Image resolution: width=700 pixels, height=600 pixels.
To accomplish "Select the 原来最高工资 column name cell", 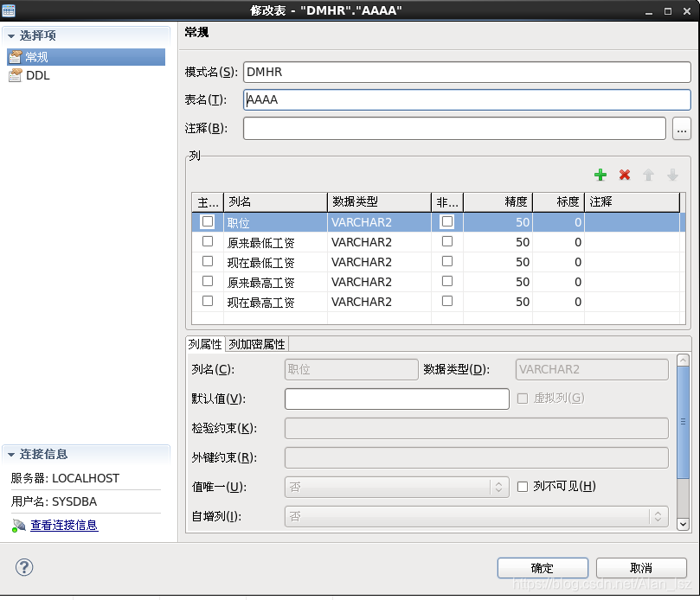I will (275, 282).
